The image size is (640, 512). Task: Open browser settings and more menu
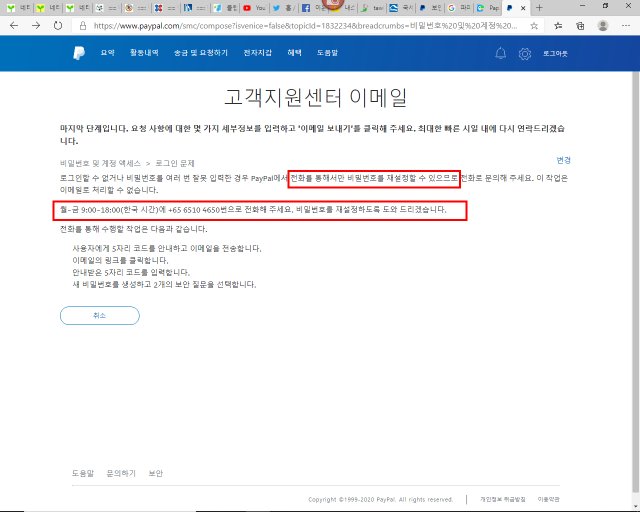pyautogui.click(x=626, y=26)
